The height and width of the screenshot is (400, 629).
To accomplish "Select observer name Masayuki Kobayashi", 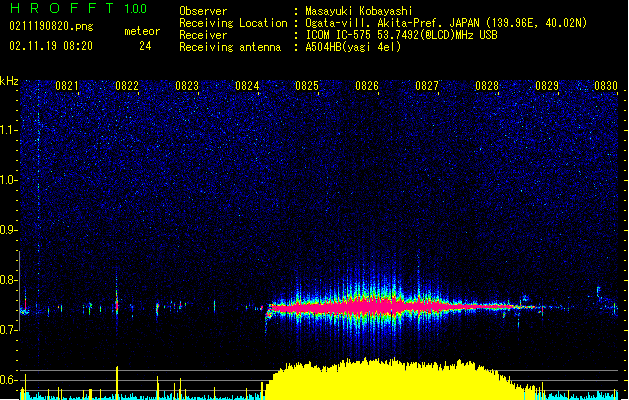I will tap(359, 11).
